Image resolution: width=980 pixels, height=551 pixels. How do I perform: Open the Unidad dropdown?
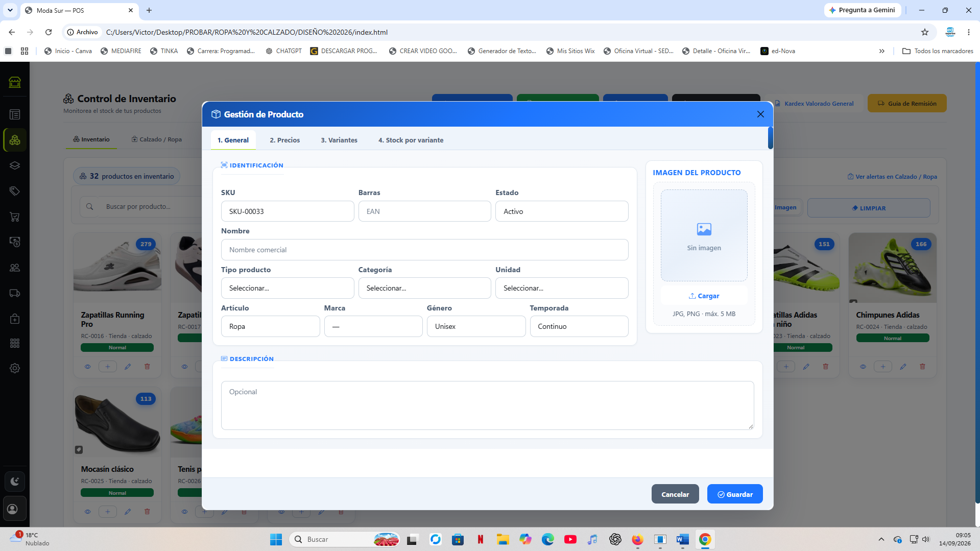[562, 288]
